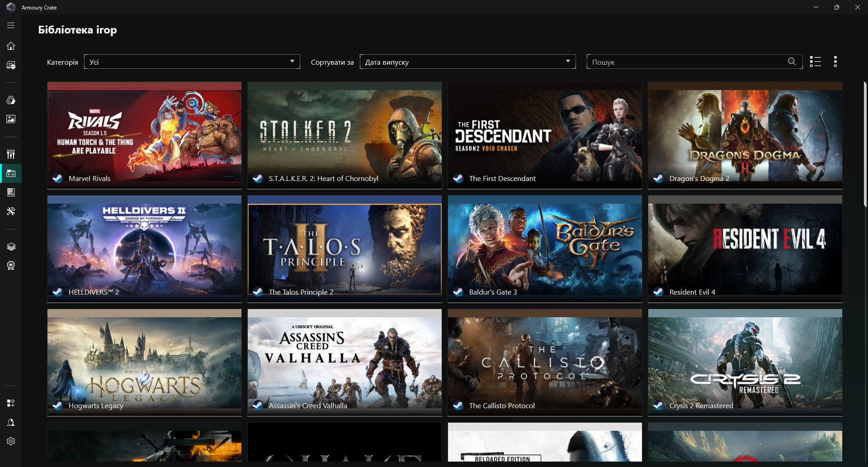This screenshot has width=868, height=467.
Task: Click the 'Бібліотека ігор' page heading
Action: [77, 30]
